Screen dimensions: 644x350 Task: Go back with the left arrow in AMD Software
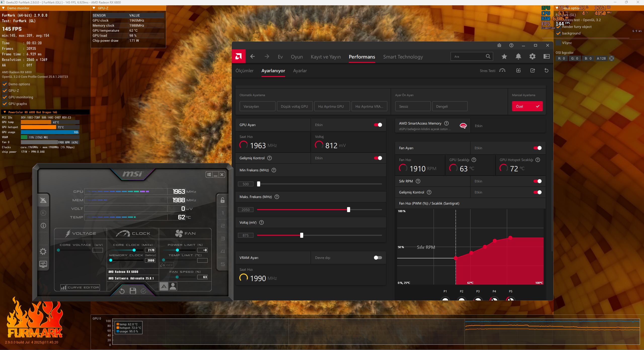[252, 57]
